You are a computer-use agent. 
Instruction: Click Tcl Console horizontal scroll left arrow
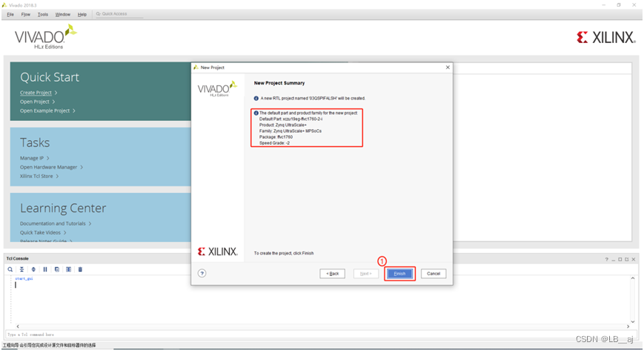pyautogui.click(x=18, y=327)
